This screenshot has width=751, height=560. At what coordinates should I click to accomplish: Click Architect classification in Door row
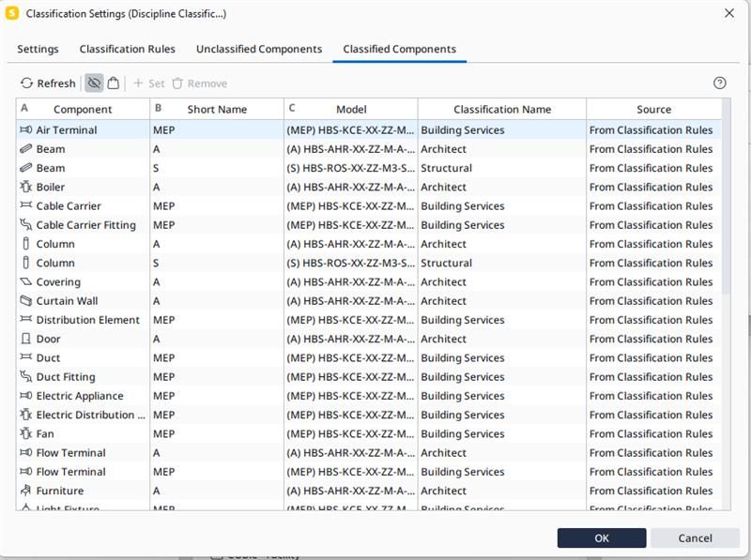tap(443, 339)
